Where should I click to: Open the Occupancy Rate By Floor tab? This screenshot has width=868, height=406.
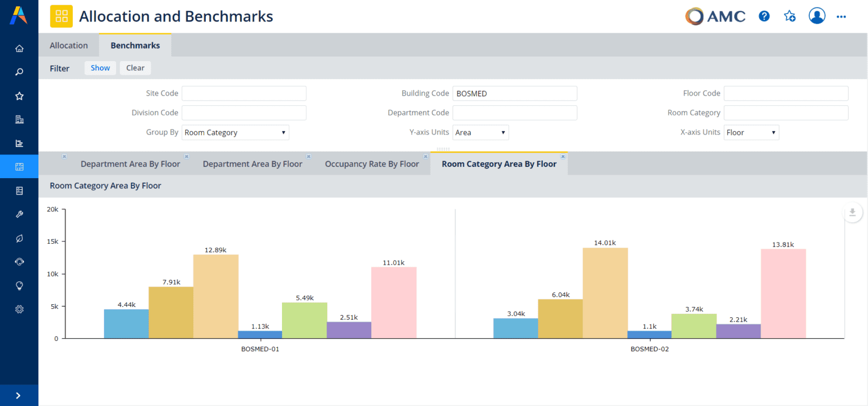(372, 163)
